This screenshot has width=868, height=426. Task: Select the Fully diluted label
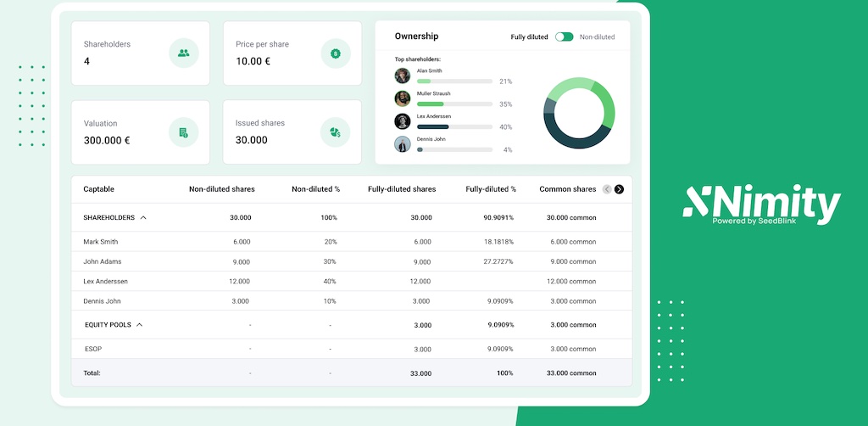tap(530, 37)
